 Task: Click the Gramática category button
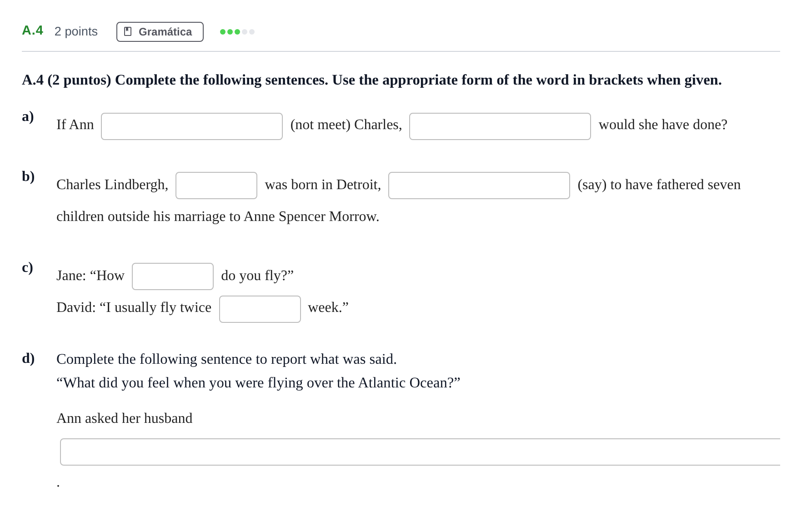(x=160, y=32)
